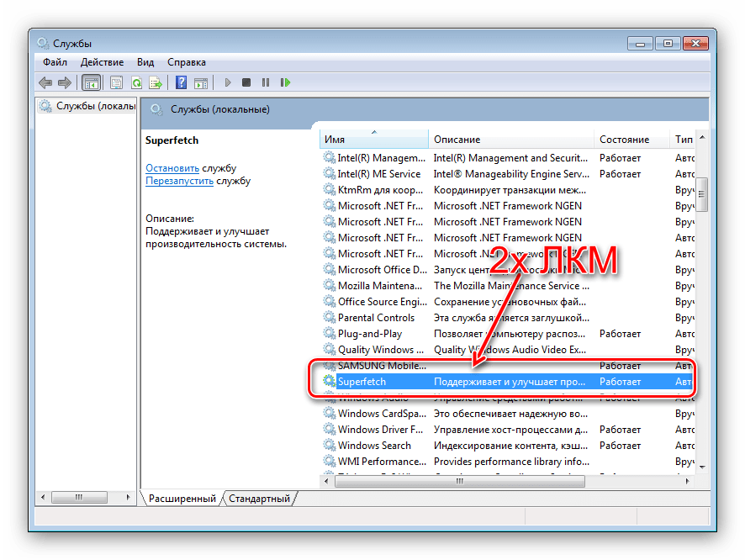Open the Действие menu
Screen dimensions: 745x560
tap(102, 62)
